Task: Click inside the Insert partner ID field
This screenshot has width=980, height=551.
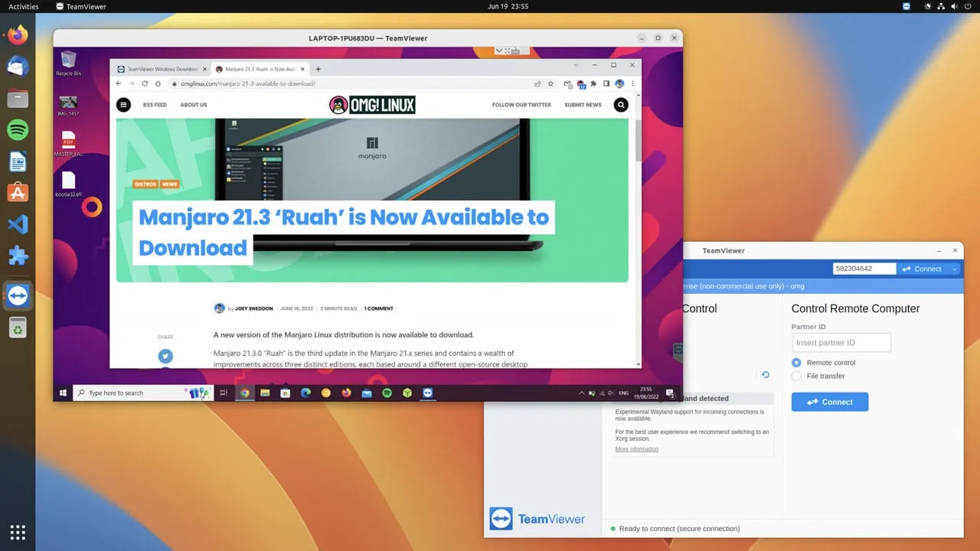Action: [841, 342]
